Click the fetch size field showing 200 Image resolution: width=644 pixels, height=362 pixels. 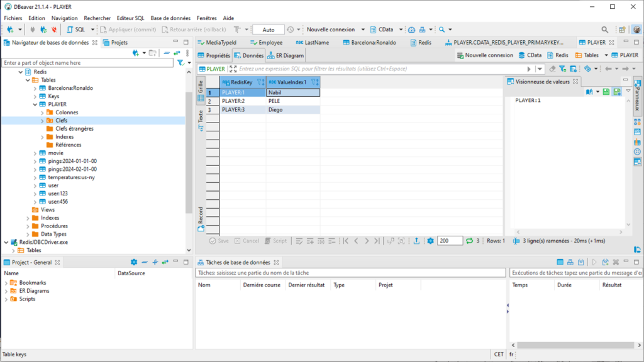[450, 241]
